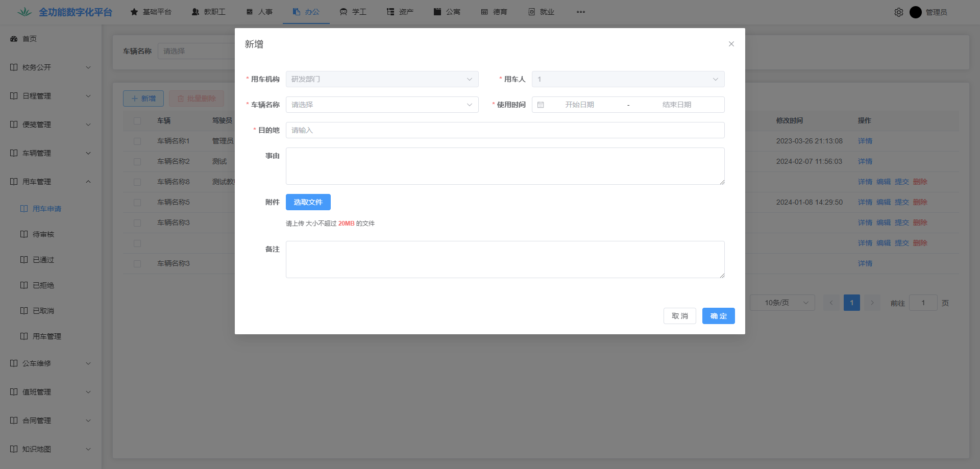Image resolution: width=980 pixels, height=469 pixels.
Task: Tick the checkbox for row 车辆名称1
Action: click(x=137, y=141)
